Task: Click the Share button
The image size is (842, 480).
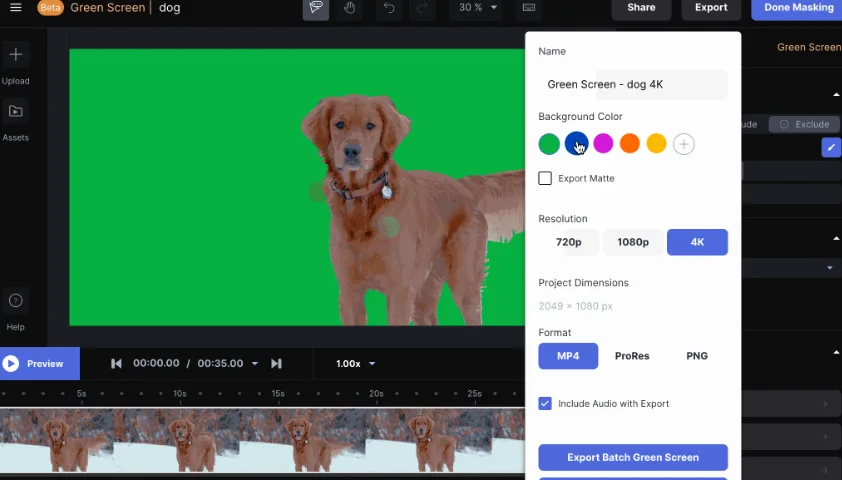Action: click(641, 8)
